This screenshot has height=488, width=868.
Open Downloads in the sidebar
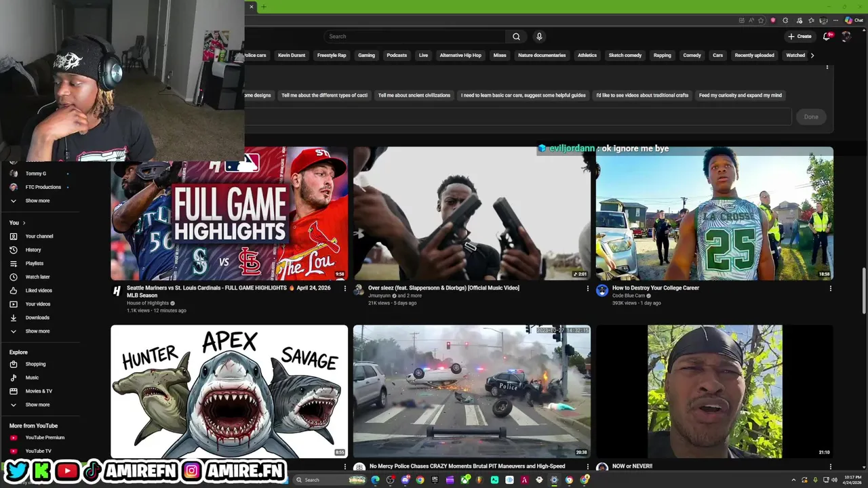[x=37, y=317]
